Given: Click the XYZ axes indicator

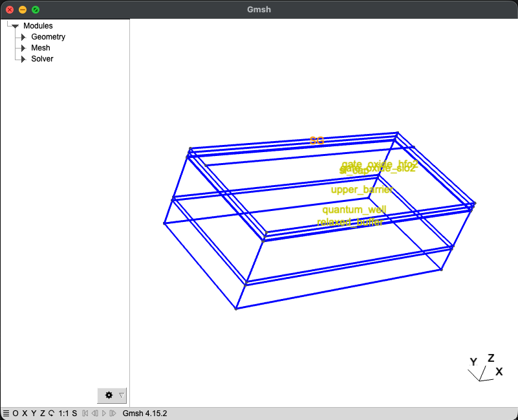Looking at the screenshot, I should [x=485, y=368].
